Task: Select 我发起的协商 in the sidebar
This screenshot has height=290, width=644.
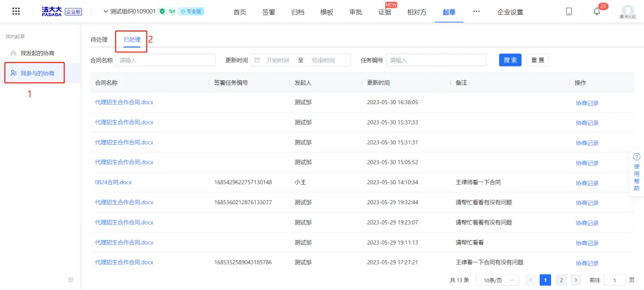Action: pyautogui.click(x=37, y=53)
